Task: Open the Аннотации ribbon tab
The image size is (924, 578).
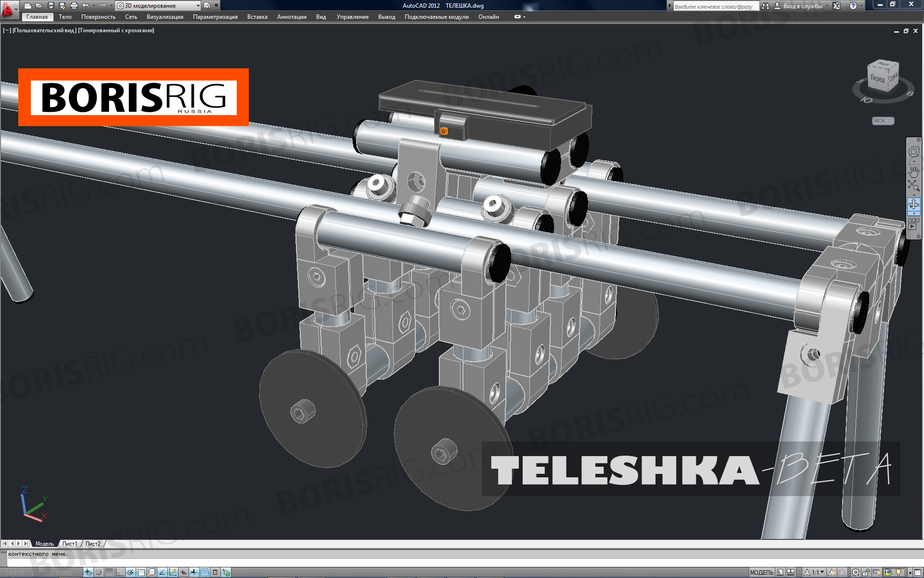Action: point(292,17)
